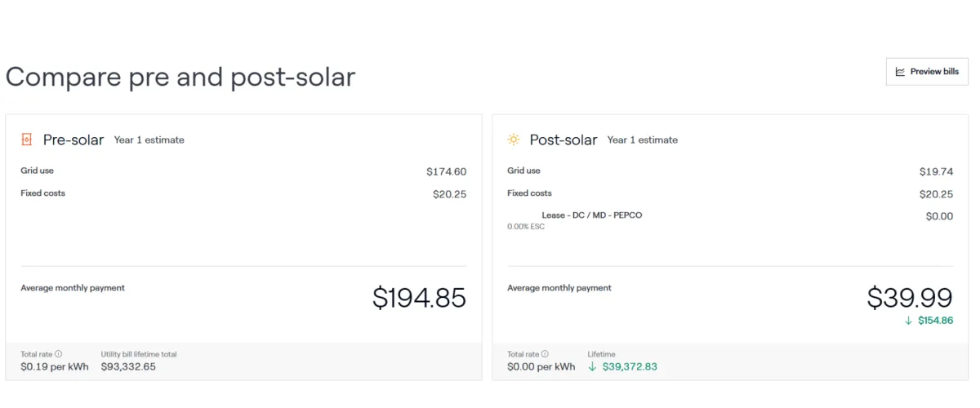Screen dimensions: 980x408
Task: Click the Compare pre and post-solar heading
Action: [x=180, y=77]
